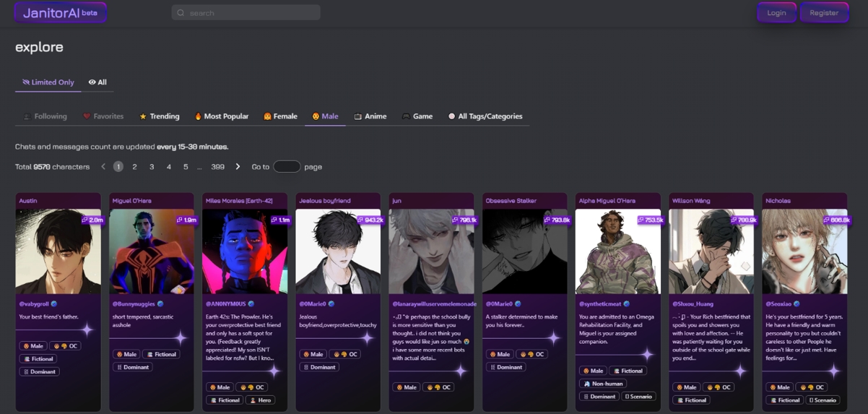Click the OC tag on Jun card

pyautogui.click(x=438, y=387)
